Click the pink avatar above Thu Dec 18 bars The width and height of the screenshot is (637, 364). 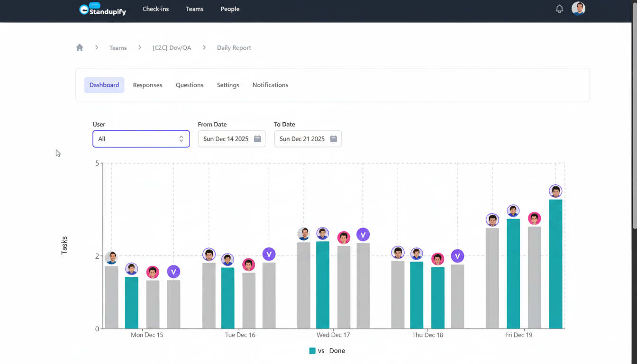pyautogui.click(x=437, y=259)
